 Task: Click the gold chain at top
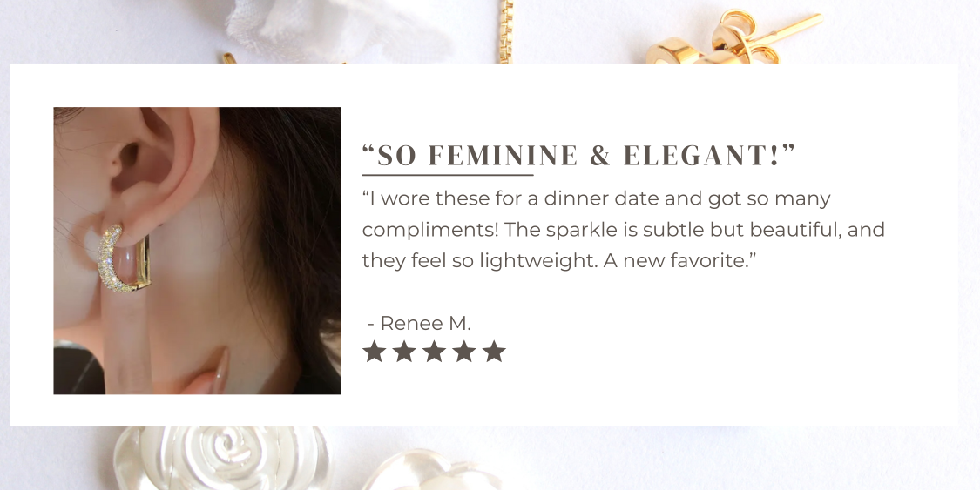coord(505,31)
